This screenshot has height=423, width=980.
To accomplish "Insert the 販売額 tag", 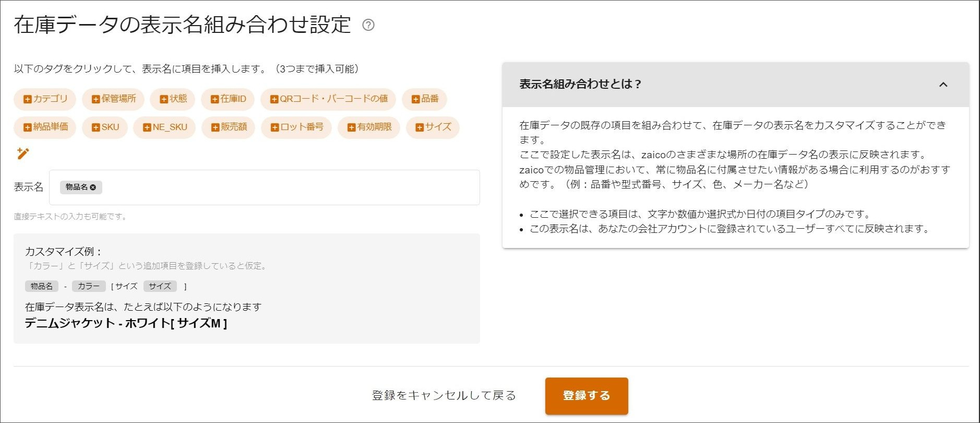I will coord(228,127).
